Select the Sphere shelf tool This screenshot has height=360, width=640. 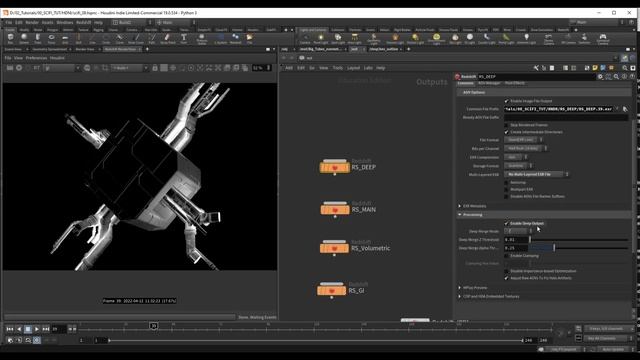(24, 38)
